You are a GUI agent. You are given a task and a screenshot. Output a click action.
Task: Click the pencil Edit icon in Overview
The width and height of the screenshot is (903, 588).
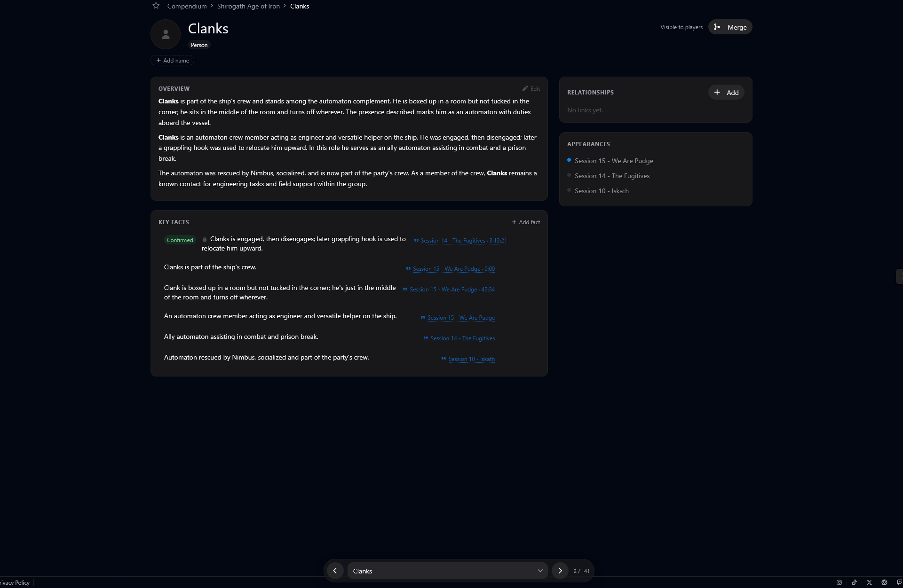click(x=525, y=88)
